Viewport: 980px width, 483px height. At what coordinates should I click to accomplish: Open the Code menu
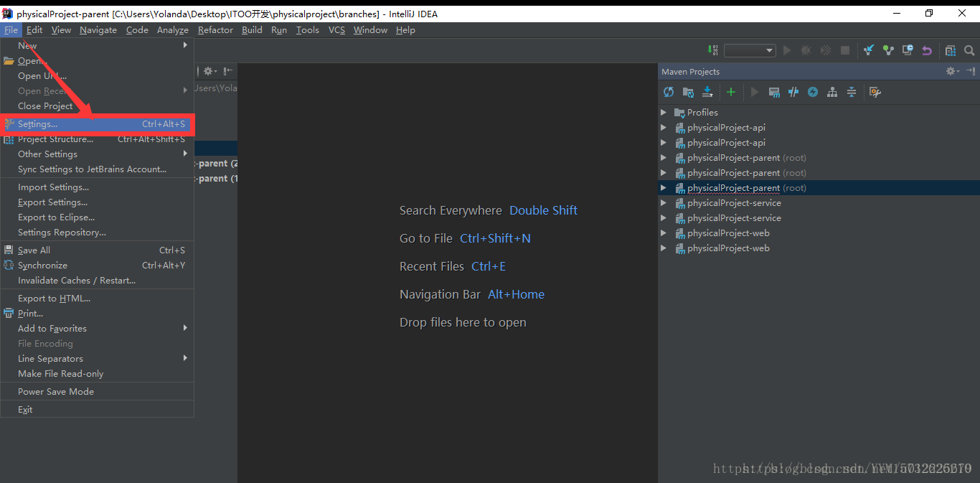coord(137,29)
